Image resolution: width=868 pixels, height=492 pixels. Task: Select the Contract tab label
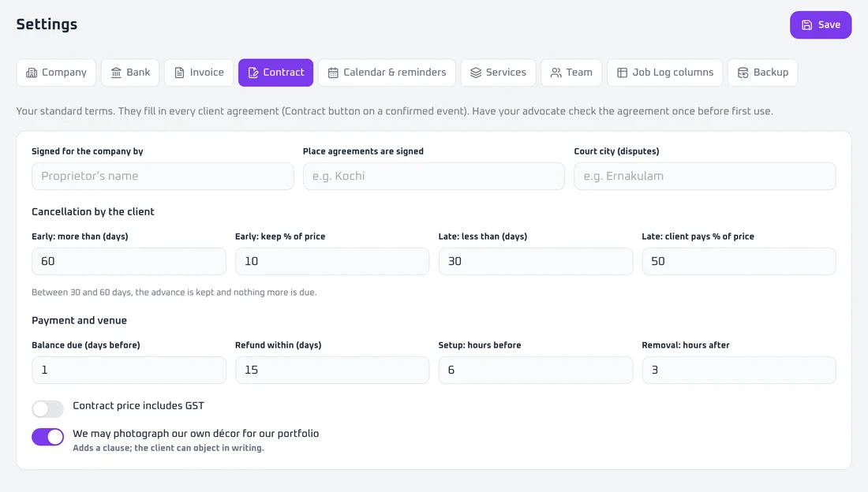coord(283,73)
